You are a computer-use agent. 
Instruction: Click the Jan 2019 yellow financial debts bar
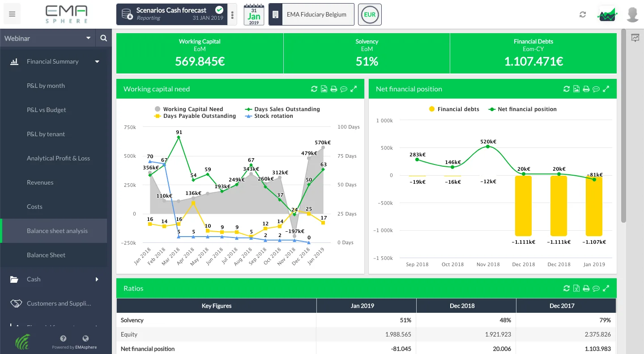594,206
